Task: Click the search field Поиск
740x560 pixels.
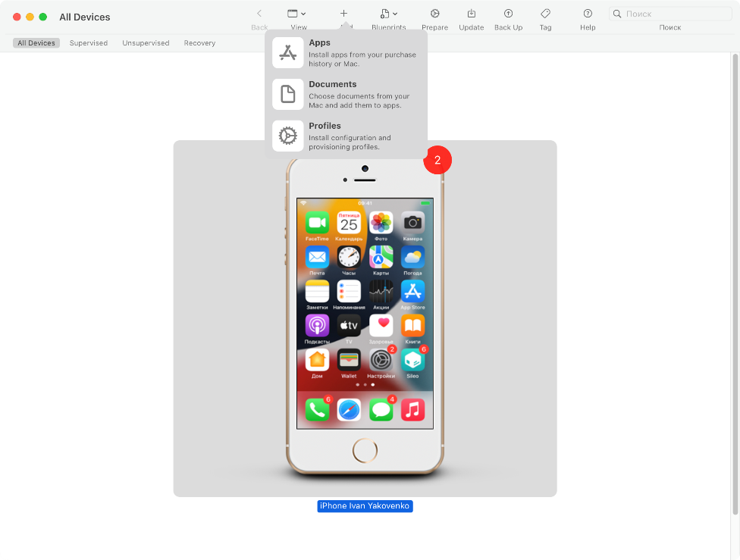Action: [670, 14]
